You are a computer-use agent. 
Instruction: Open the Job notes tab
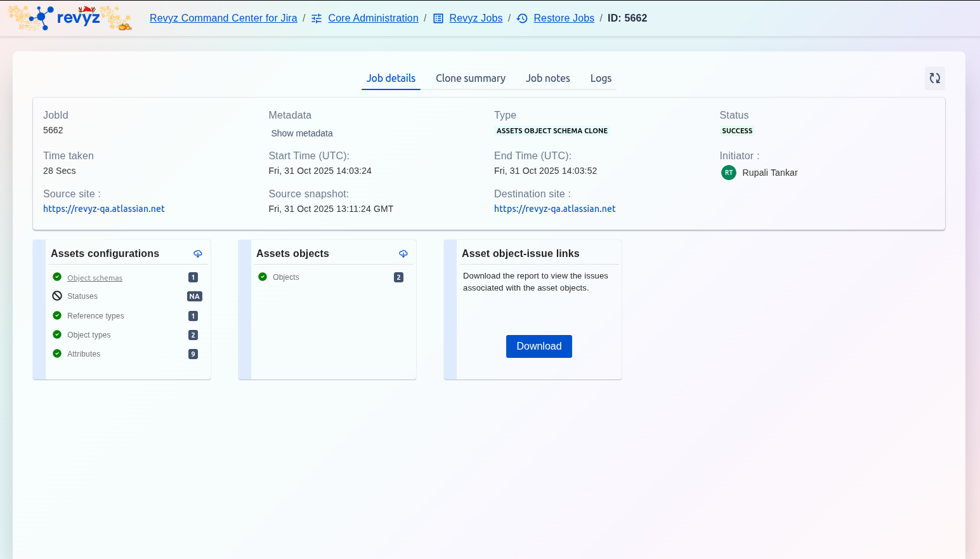[x=547, y=78]
